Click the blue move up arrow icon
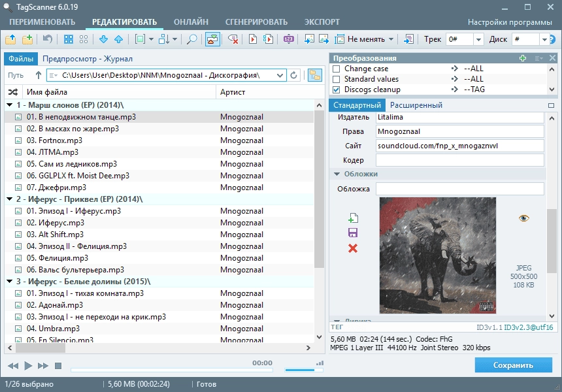 pyautogui.click(x=119, y=39)
